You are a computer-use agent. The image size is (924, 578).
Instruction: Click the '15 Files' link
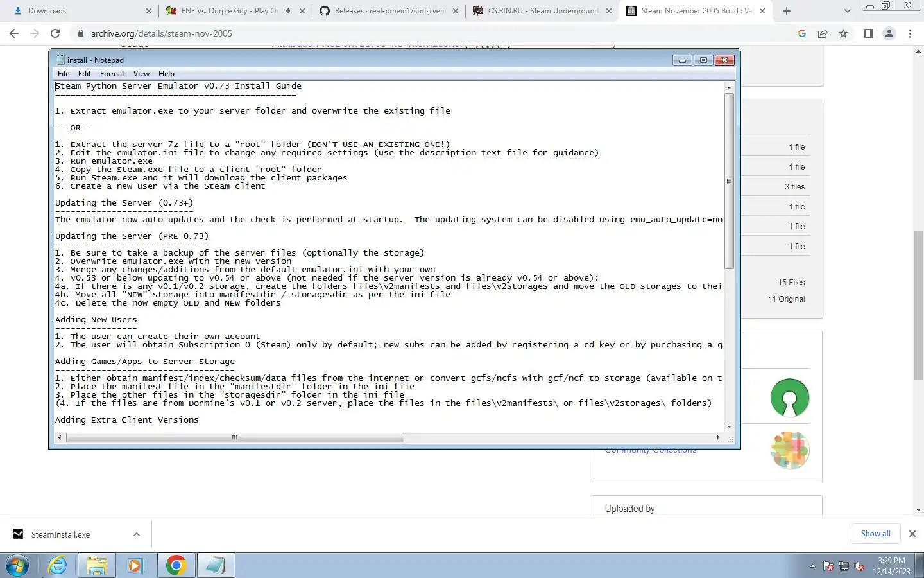(x=791, y=283)
